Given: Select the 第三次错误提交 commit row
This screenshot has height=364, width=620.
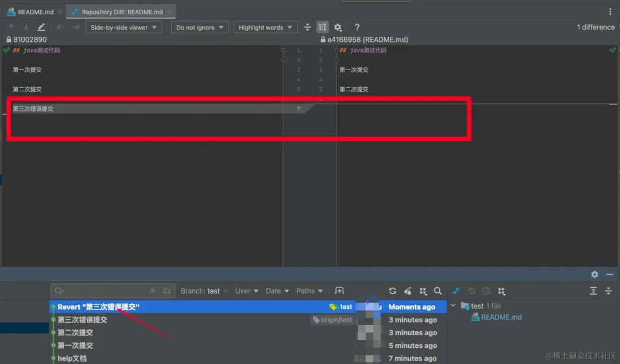Looking at the screenshot, I should (x=248, y=320).
